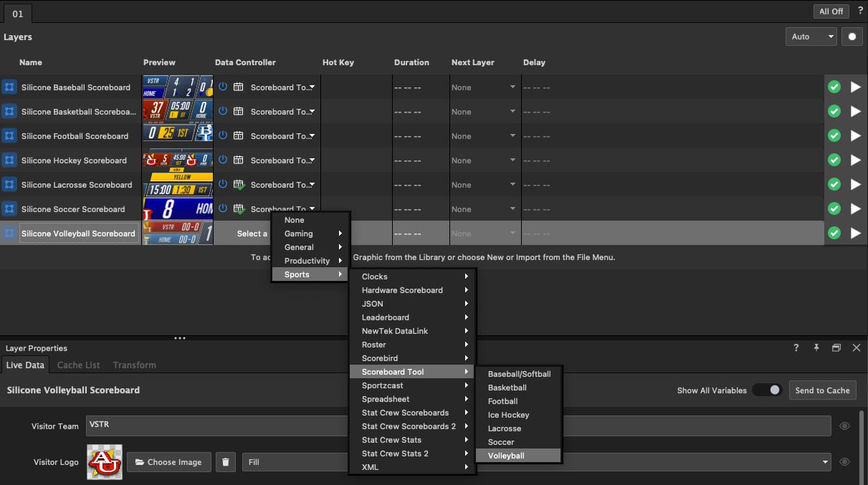Image resolution: width=868 pixels, height=485 pixels.
Task: Select Ice Hockey in Scoreboard Tool submenu
Action: tap(518, 415)
